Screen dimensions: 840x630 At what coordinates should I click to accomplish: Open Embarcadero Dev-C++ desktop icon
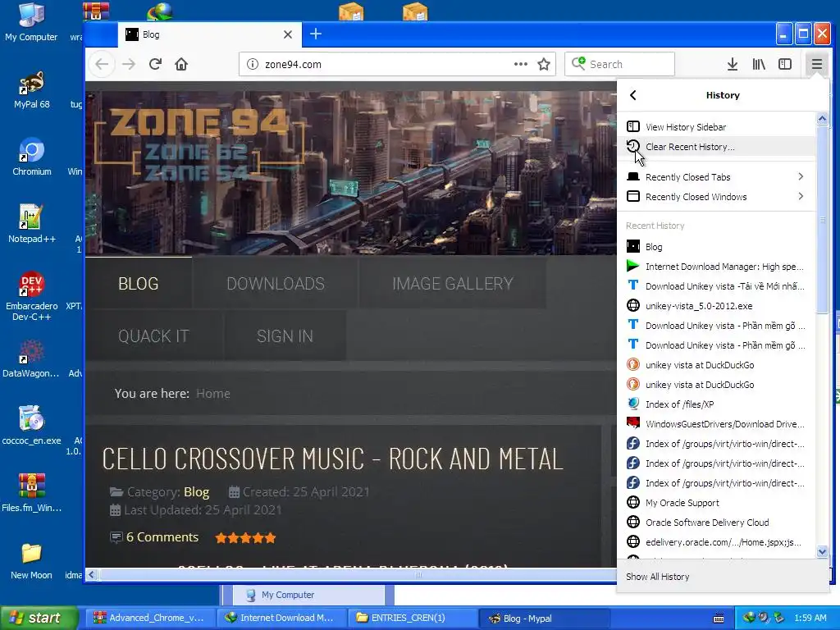(x=32, y=296)
